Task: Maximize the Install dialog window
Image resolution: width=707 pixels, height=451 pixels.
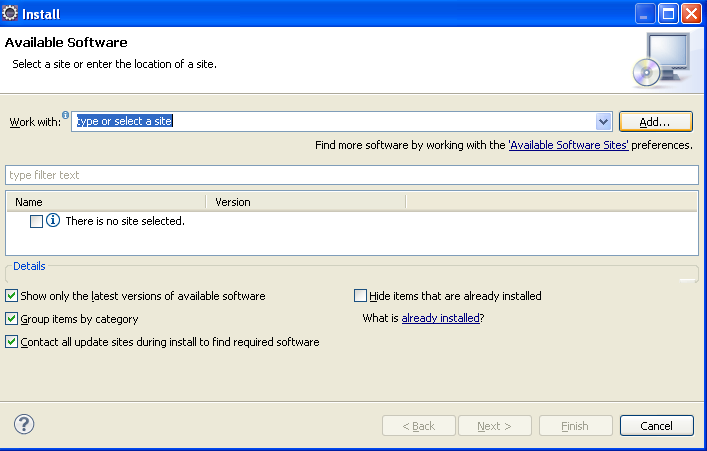Action: 668,13
